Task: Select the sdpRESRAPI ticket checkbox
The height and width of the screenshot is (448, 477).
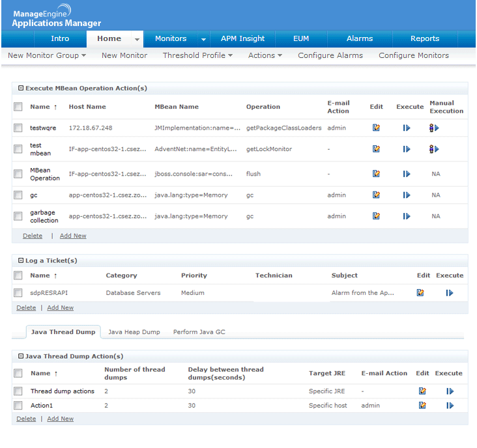Action: tap(18, 293)
